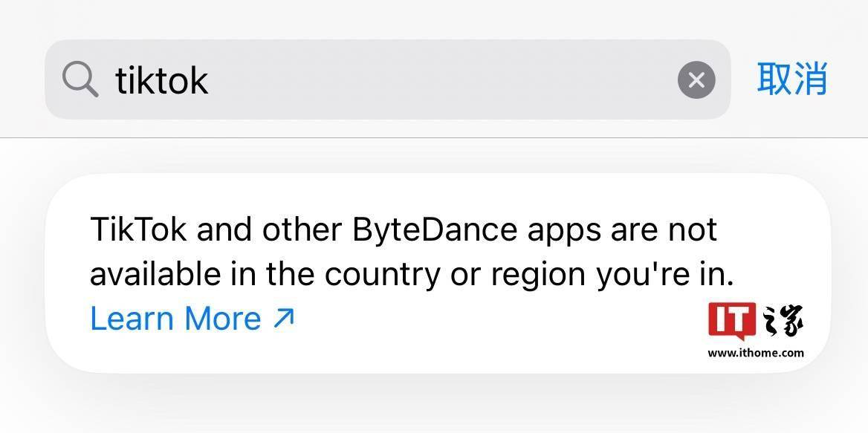The width and height of the screenshot is (868, 433).
Task: Click the red IT logo watermark
Action: 732,322
